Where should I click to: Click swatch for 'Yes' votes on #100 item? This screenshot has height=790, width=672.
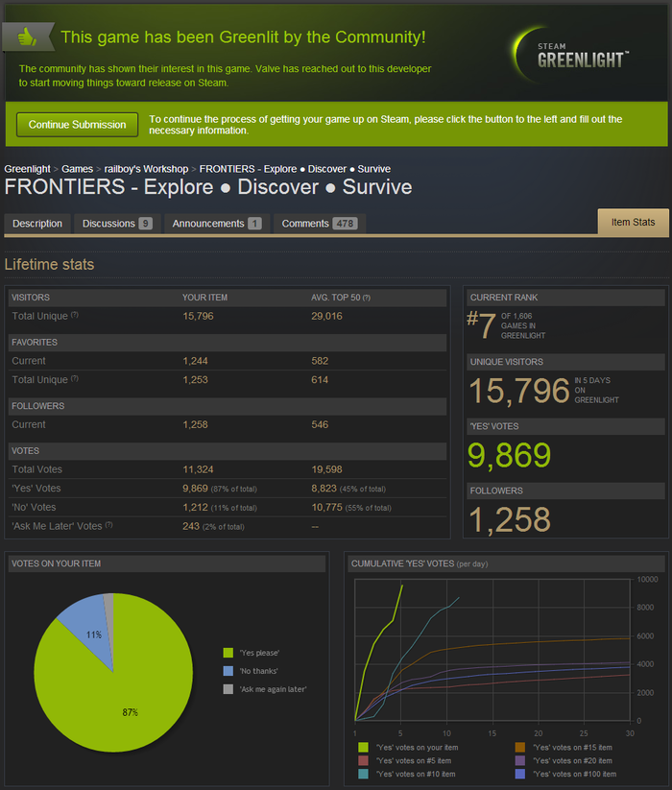(x=520, y=774)
